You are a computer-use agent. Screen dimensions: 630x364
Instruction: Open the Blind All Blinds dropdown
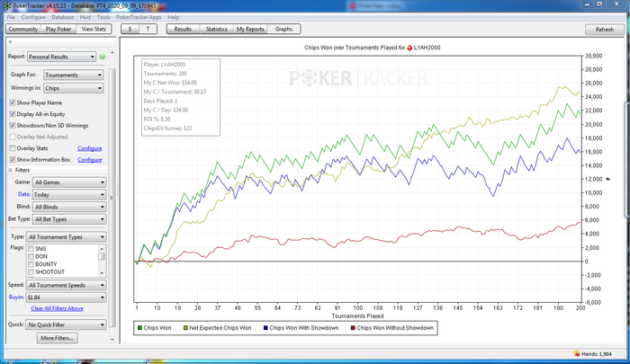pyautogui.click(x=69, y=207)
